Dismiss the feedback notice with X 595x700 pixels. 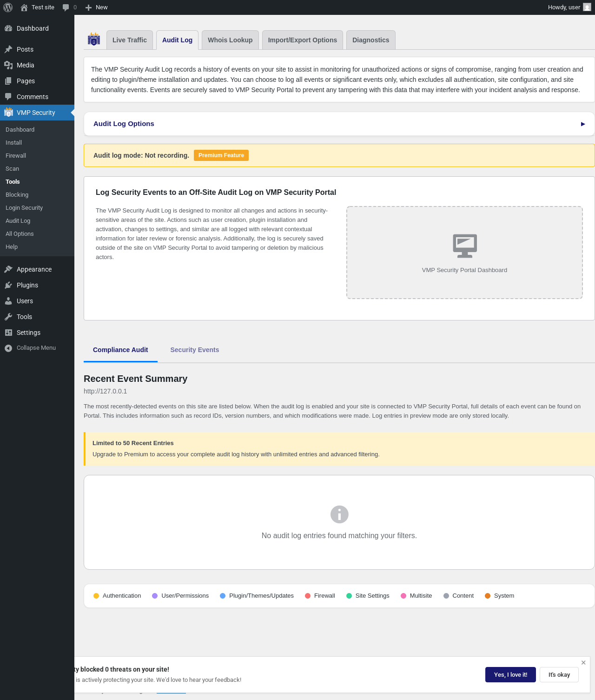pyautogui.click(x=583, y=662)
